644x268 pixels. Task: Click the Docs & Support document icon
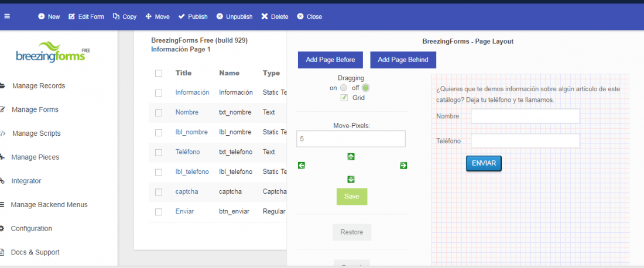point(2,252)
